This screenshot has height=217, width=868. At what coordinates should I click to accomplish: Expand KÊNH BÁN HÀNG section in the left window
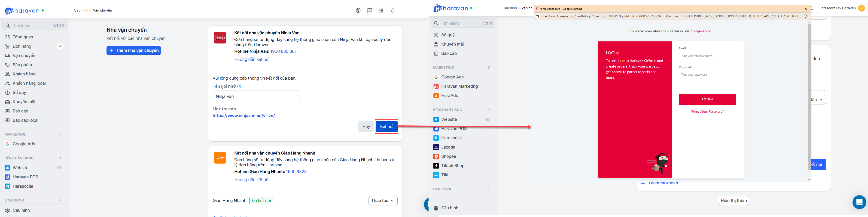(61, 158)
